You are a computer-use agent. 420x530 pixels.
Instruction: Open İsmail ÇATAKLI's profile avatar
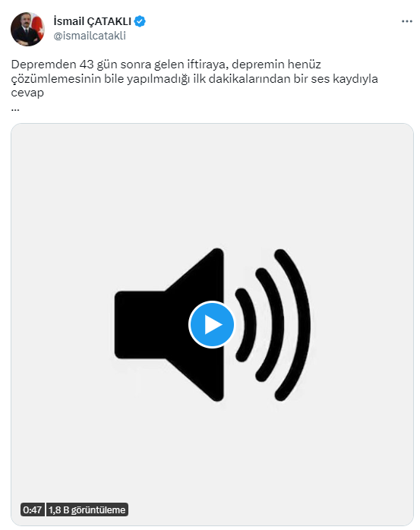tap(28, 29)
